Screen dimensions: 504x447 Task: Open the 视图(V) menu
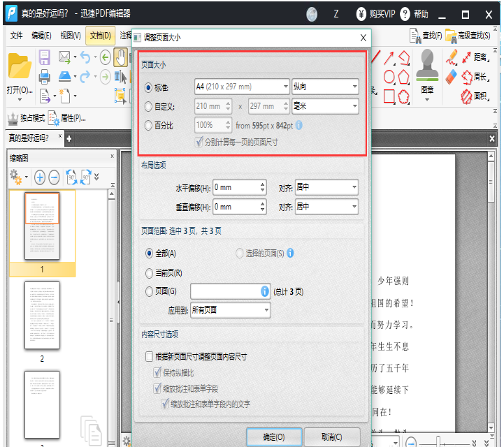[x=70, y=35]
